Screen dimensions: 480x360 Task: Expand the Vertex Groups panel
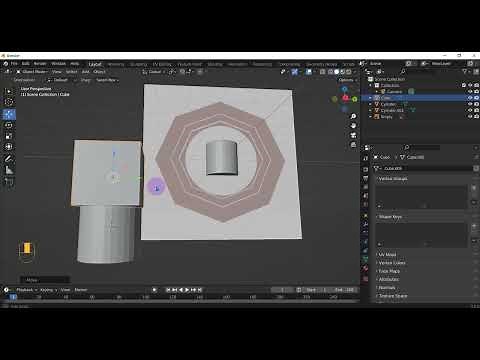pos(392,179)
